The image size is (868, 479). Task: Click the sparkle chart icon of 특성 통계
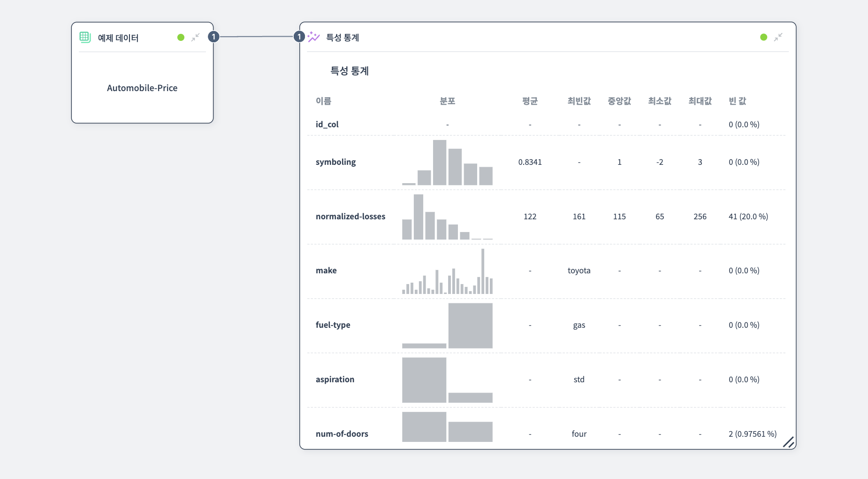(x=313, y=37)
